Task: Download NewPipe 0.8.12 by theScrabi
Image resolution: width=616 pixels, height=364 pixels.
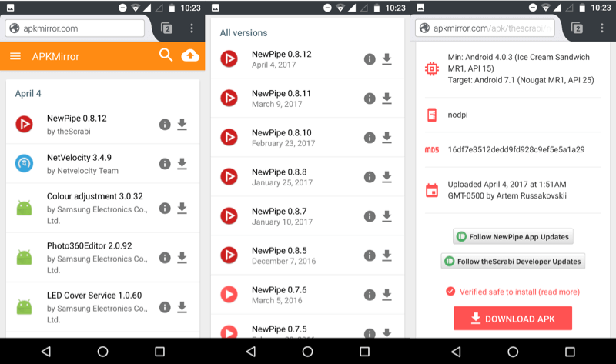Action: [x=182, y=125]
